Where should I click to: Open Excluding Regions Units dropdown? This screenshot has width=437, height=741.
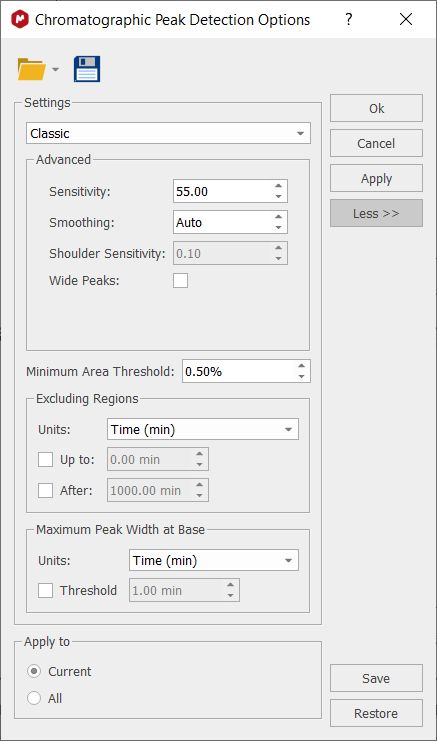(x=203, y=429)
